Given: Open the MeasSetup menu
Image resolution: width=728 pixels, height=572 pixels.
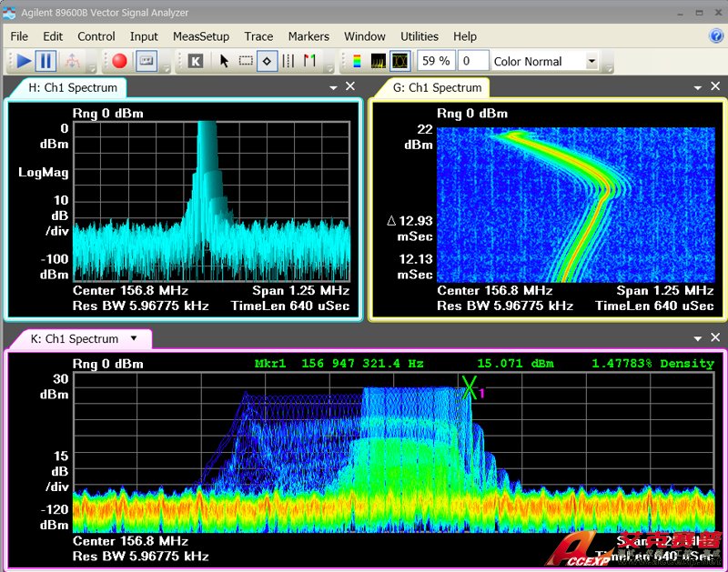Looking at the screenshot, I should [201, 36].
